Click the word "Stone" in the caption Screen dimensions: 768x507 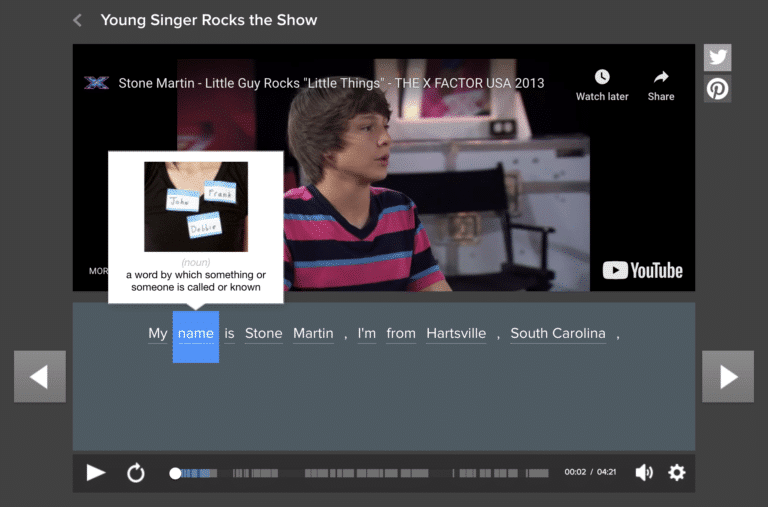(x=264, y=334)
